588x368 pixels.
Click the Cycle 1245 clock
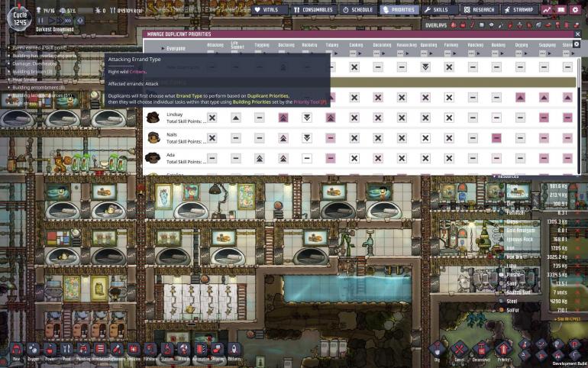pos(20,18)
